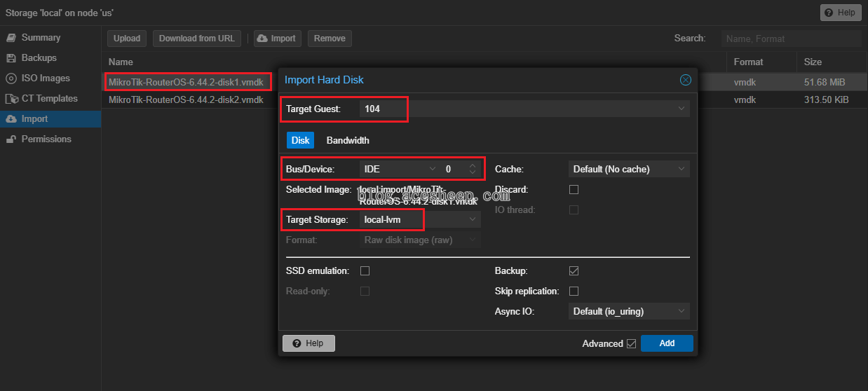
Task: Increase the IDE device number stepper
Action: pos(473,165)
